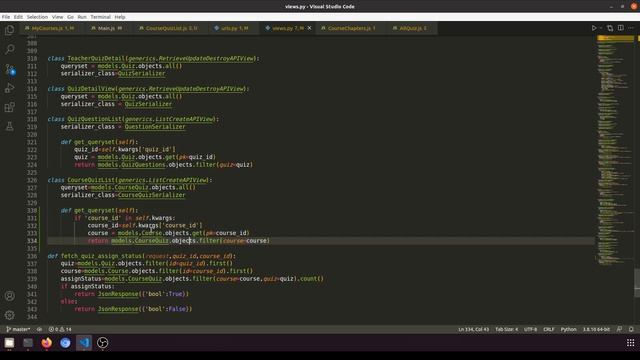Launch Chromium browser from the dock
640x360 pixels.
point(65,343)
